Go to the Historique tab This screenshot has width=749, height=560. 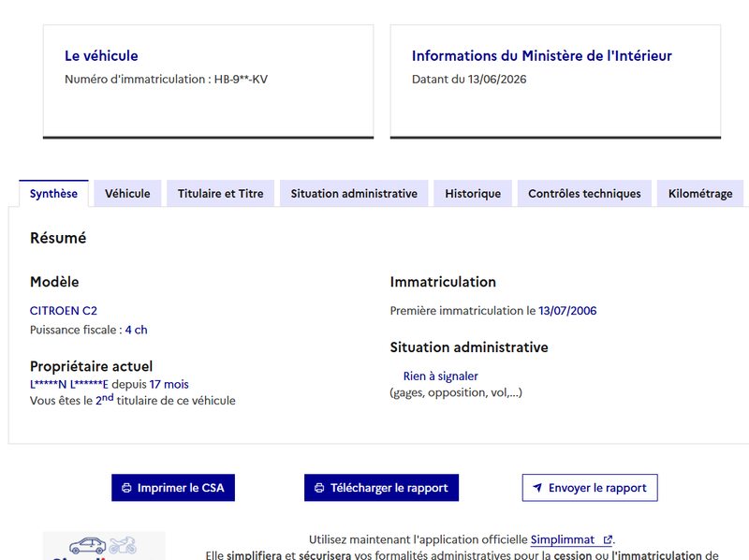(x=473, y=194)
